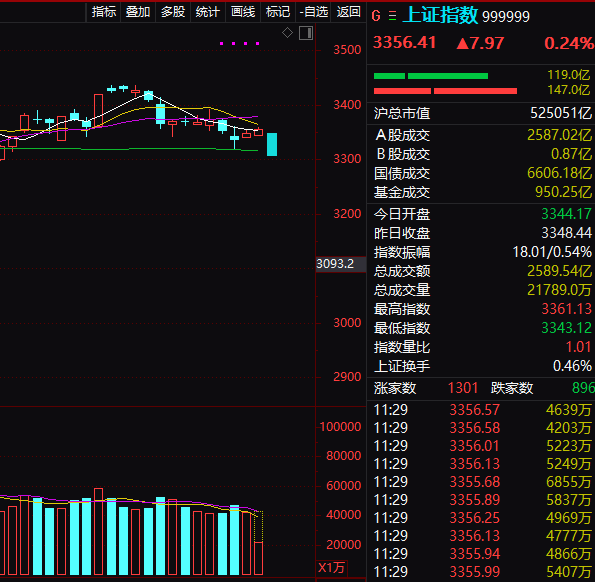Click the 3000 price axis label
Viewport: 595px width, 582px height.
coord(347,323)
